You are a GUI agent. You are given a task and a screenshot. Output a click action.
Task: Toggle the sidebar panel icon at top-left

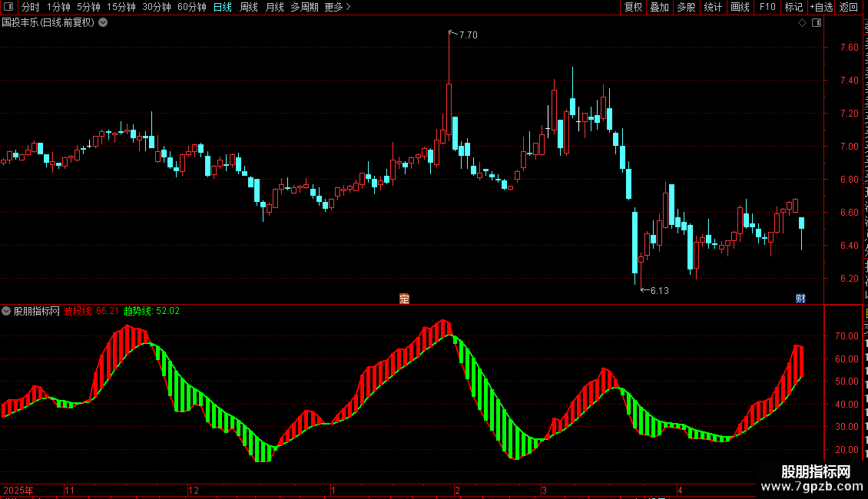click(8, 7)
